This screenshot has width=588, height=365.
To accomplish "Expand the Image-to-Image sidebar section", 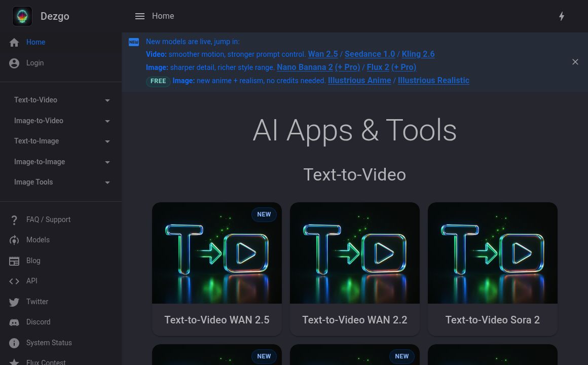I will coord(61,162).
